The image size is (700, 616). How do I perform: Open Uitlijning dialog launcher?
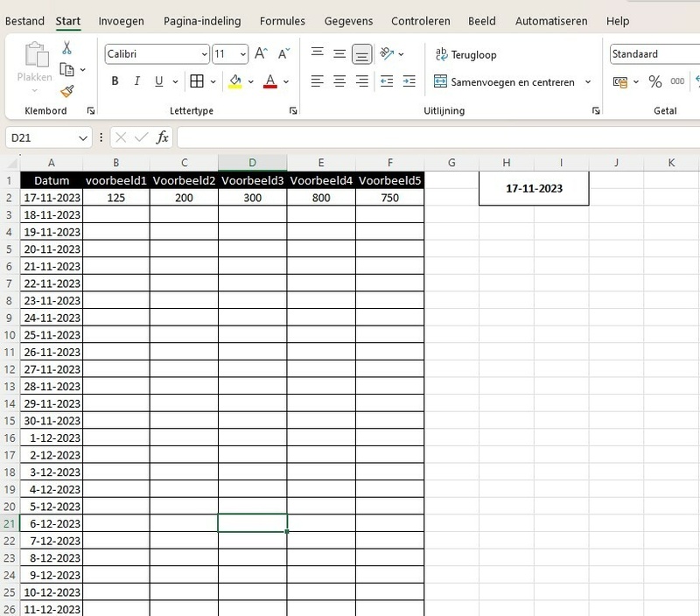coord(596,111)
